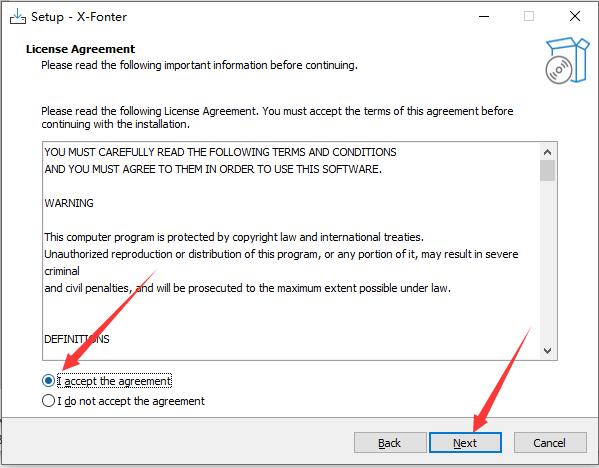Click the license scrollbar thumb

tap(547, 170)
